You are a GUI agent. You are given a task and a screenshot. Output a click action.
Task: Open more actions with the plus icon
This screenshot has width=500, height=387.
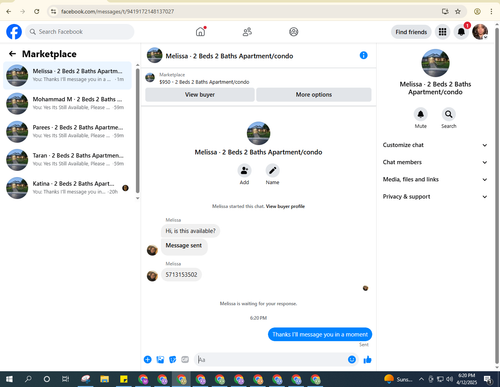148,359
